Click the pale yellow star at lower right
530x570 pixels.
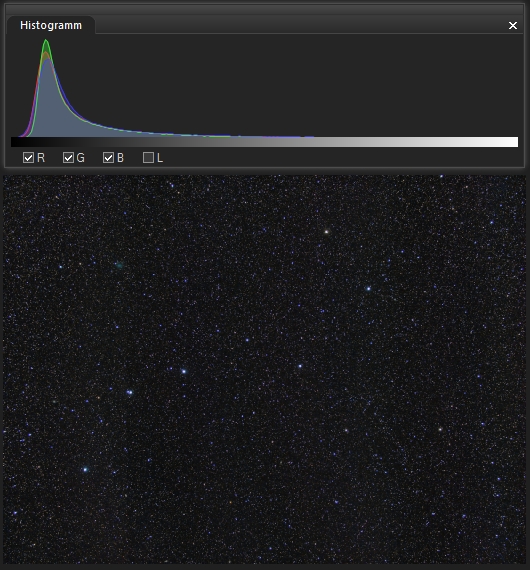(x=440, y=430)
